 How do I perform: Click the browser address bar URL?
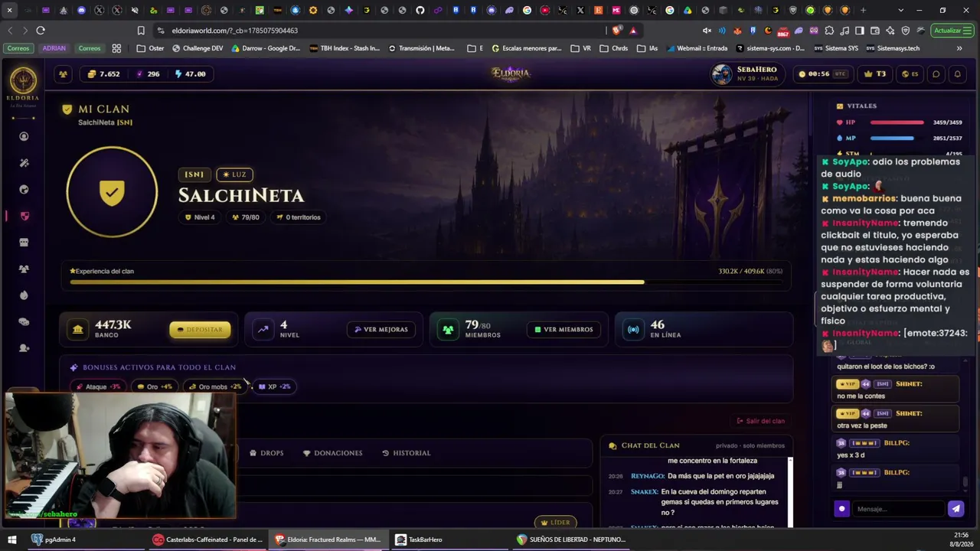pos(234,31)
